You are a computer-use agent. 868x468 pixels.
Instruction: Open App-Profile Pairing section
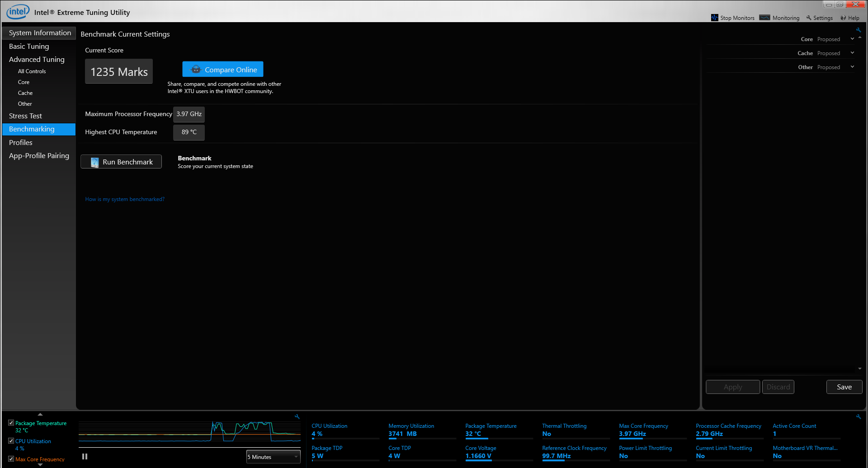(39, 155)
